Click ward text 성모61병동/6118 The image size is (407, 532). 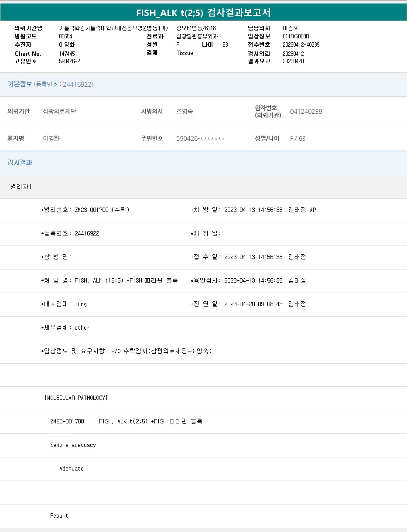(196, 28)
